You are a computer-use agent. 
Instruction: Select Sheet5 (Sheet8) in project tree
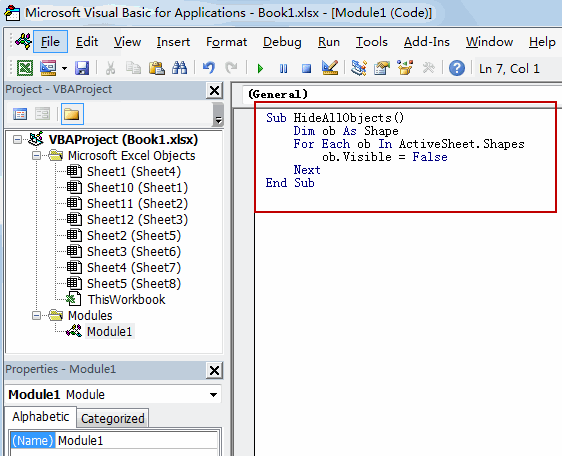(x=134, y=284)
